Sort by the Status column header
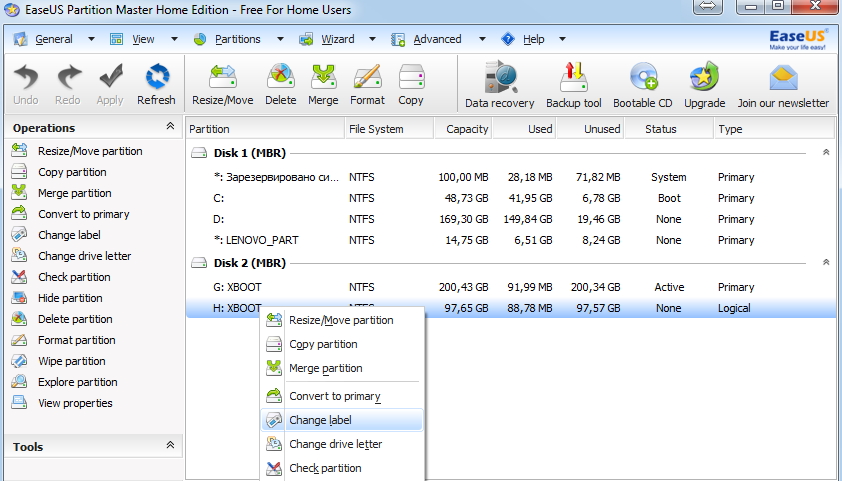The width and height of the screenshot is (842, 481). (669, 129)
